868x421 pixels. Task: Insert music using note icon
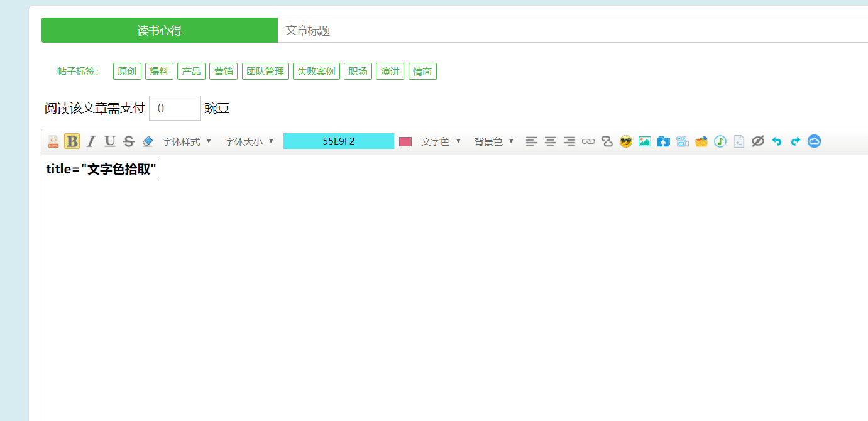click(x=720, y=141)
